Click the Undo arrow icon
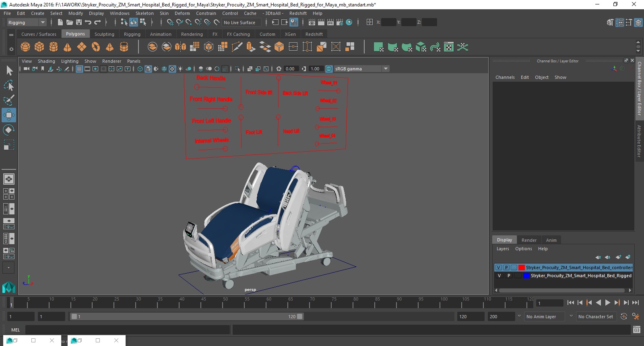The height and width of the screenshot is (346, 644). coord(88,22)
